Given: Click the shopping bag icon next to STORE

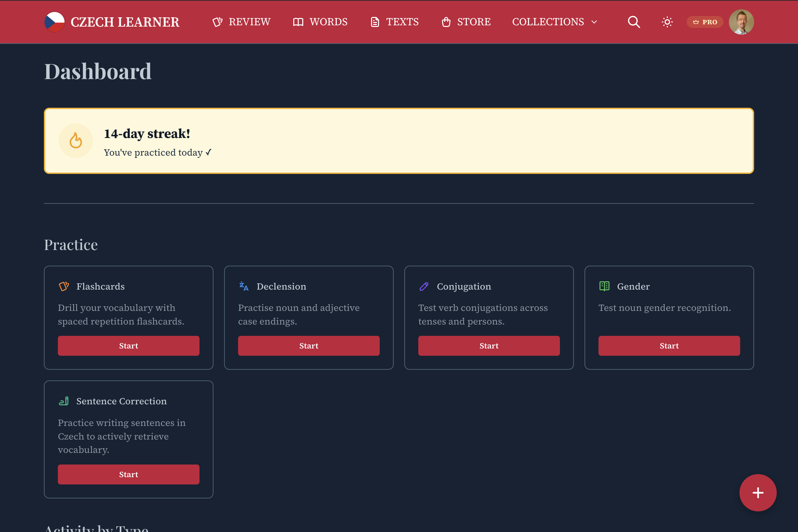Looking at the screenshot, I should click(x=446, y=22).
